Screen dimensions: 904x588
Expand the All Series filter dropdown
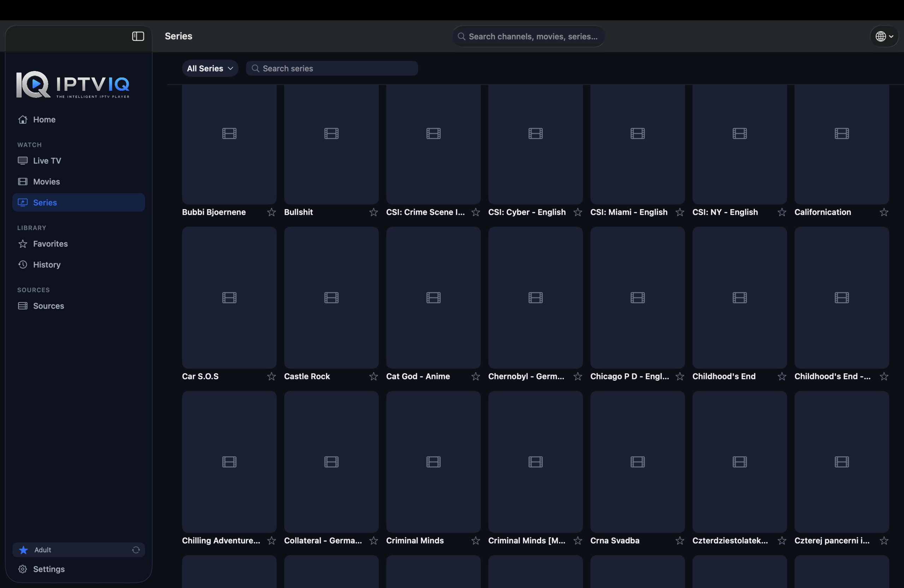click(x=210, y=69)
